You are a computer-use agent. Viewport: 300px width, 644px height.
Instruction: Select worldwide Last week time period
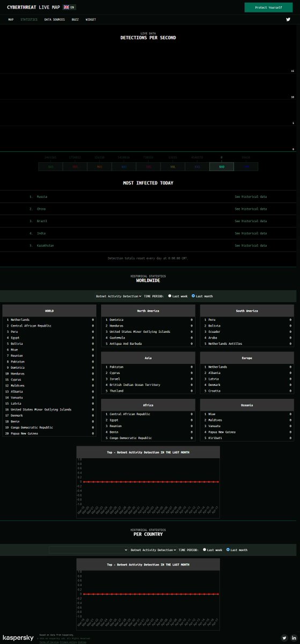point(170,296)
